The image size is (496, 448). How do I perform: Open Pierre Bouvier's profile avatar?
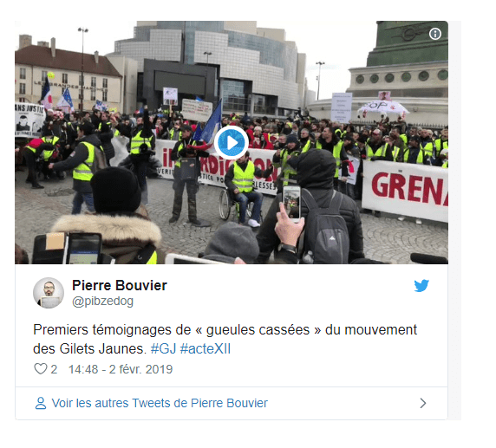point(49,293)
